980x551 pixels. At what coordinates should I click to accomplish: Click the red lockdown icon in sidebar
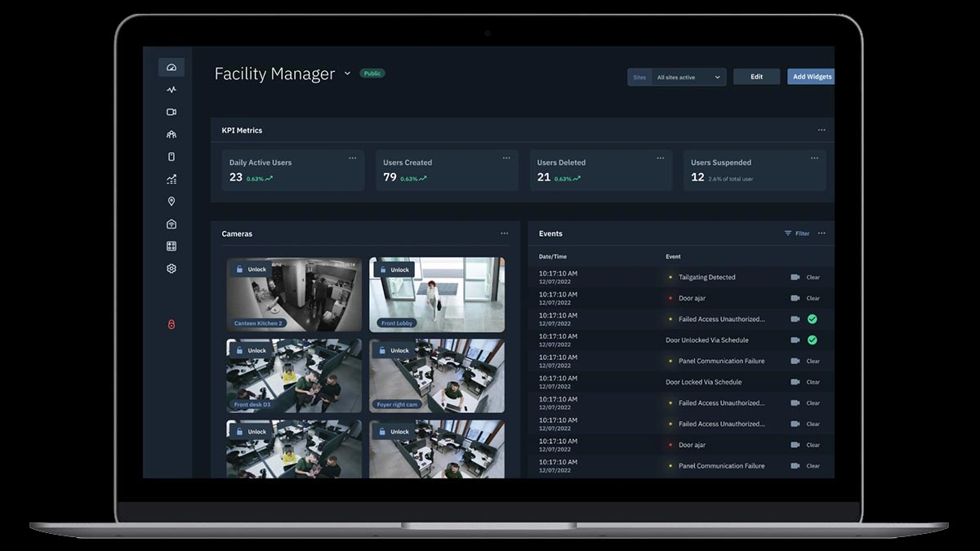171,325
